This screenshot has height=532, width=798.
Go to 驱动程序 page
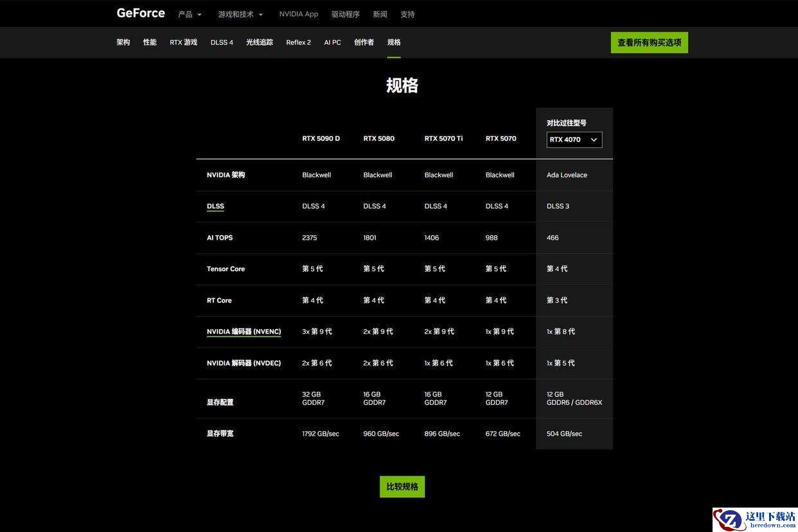(346, 14)
